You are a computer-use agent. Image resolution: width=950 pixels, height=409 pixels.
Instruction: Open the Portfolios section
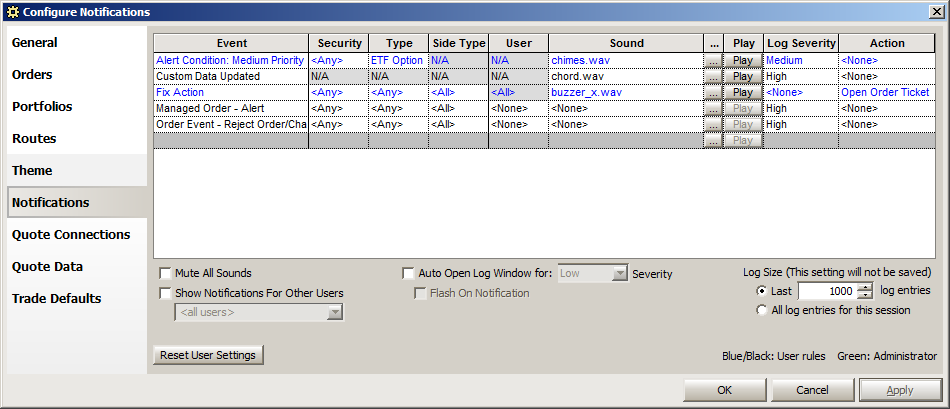76,107
